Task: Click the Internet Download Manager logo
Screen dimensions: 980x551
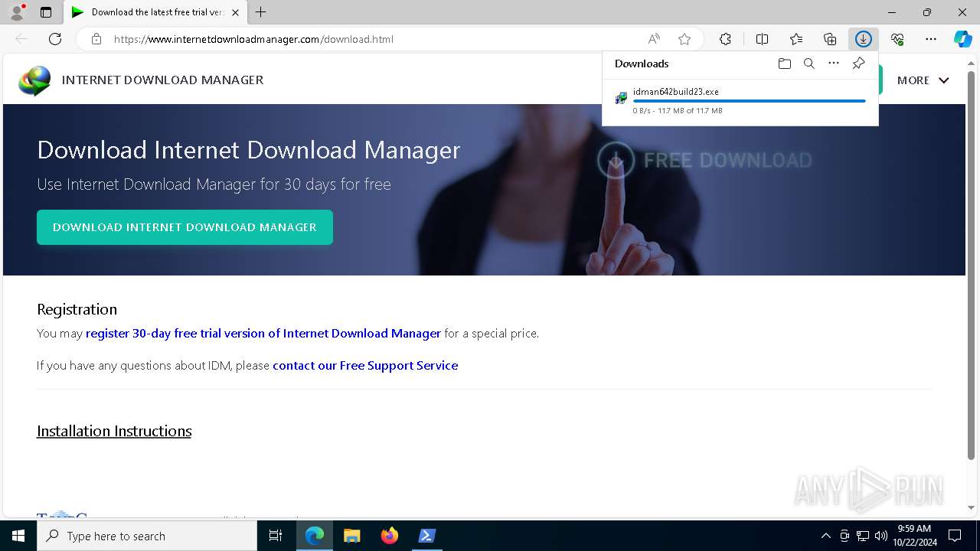Action: [34, 80]
